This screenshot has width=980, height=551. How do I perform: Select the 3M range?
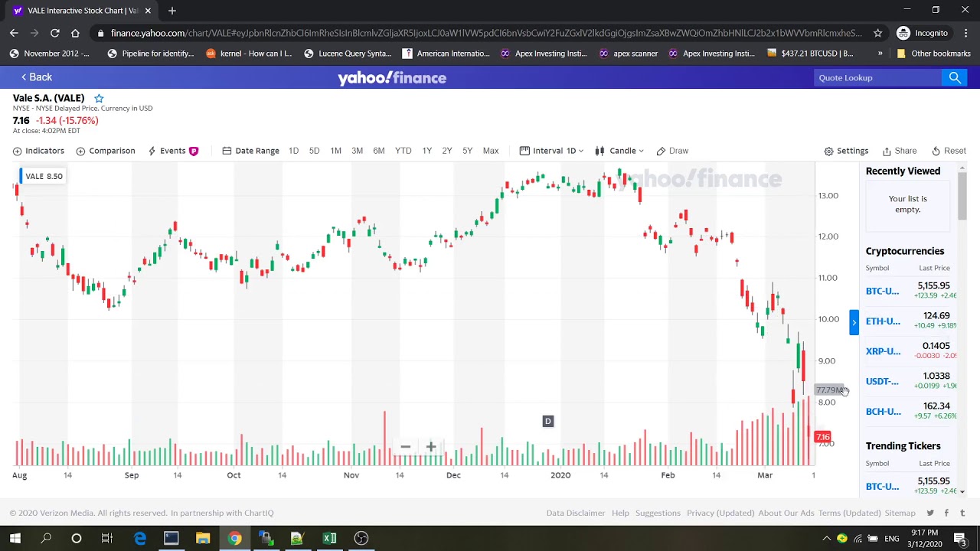(x=357, y=151)
